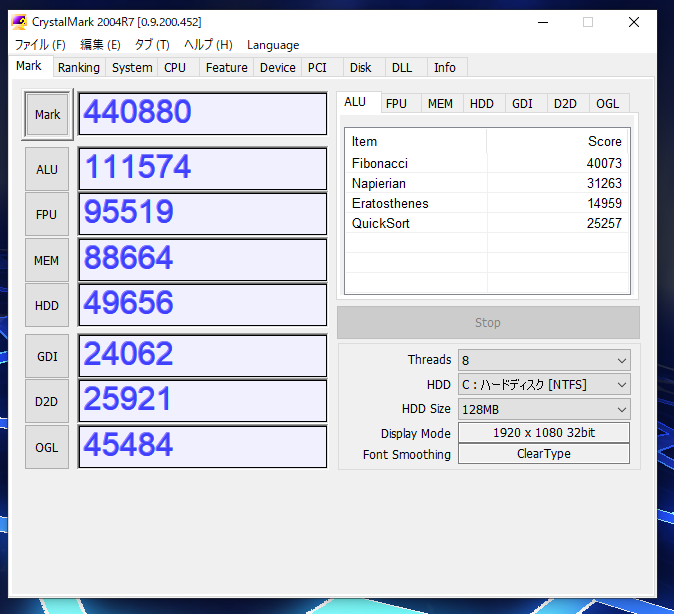Open the 編集 (E) menu
This screenshot has height=614, width=674.
pos(100,45)
